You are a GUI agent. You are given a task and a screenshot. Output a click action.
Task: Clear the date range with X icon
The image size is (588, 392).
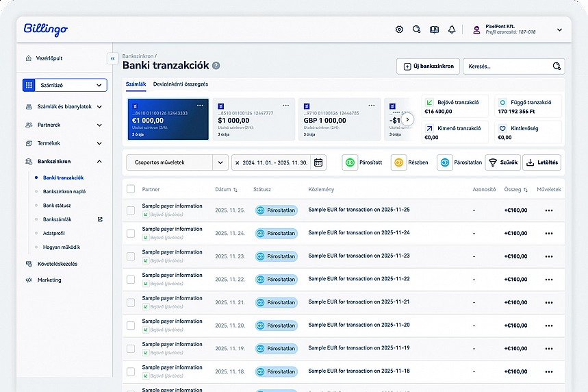click(237, 162)
